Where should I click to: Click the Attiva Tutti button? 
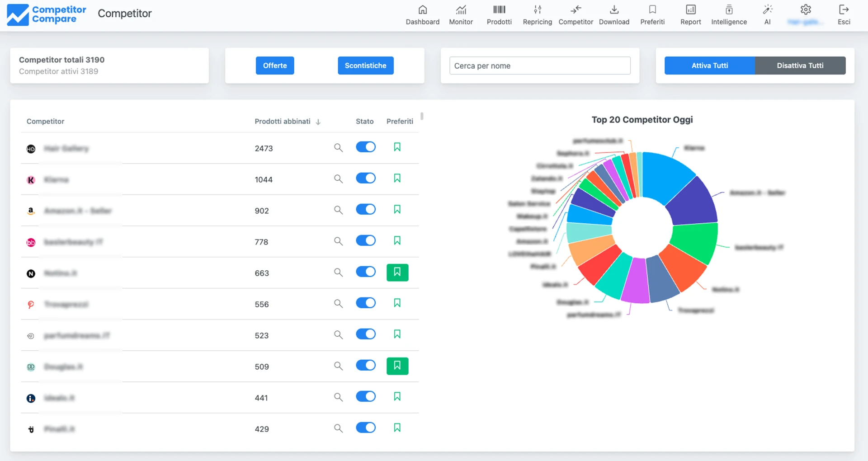[710, 66]
